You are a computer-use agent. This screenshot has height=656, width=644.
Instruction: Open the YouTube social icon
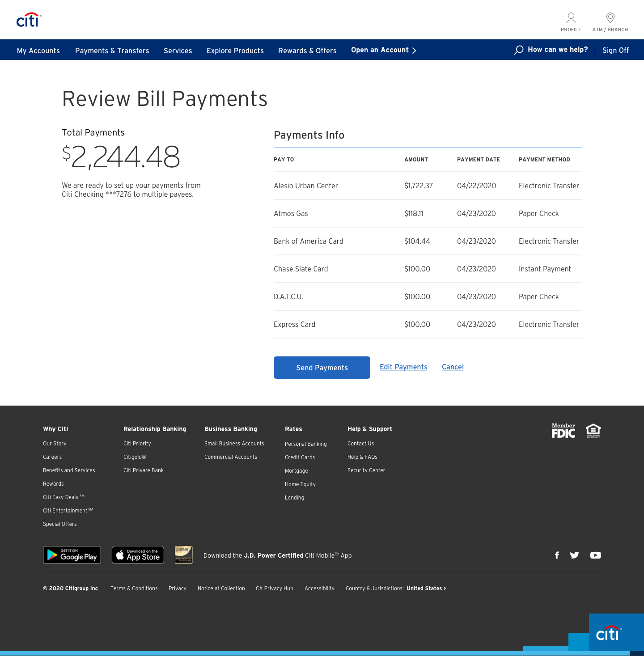(x=595, y=555)
